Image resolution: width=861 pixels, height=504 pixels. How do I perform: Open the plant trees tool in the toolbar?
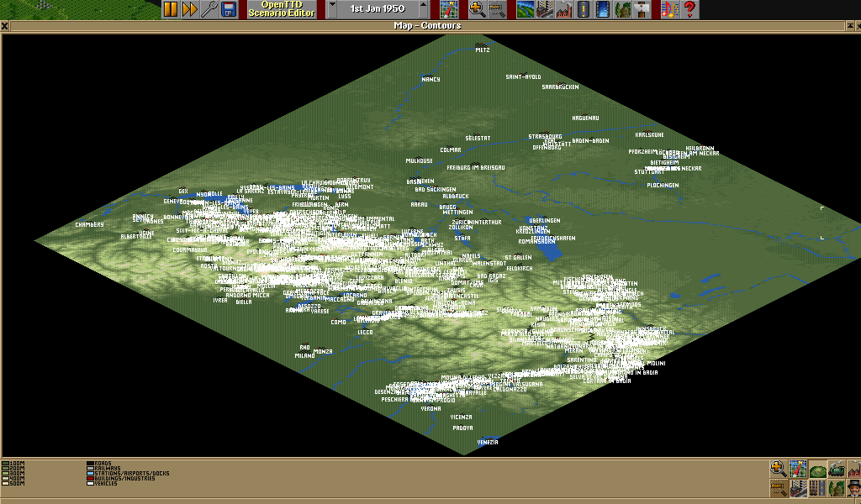pyautogui.click(x=622, y=9)
